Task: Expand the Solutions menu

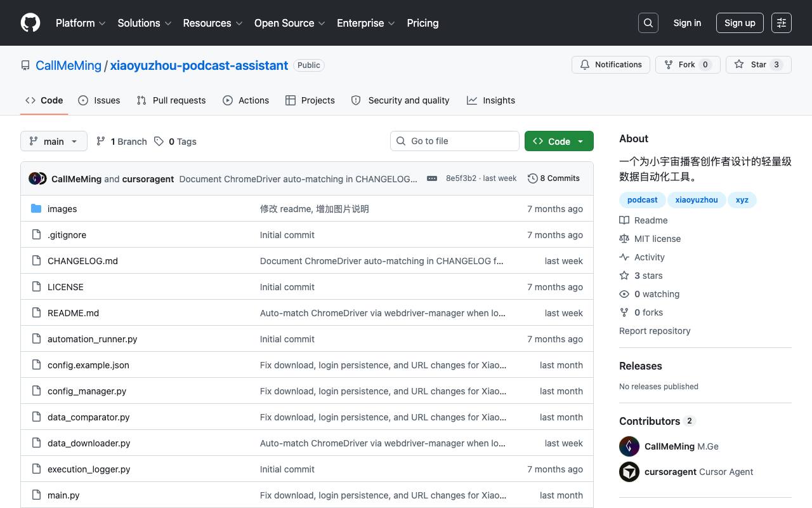Action: 145,23
